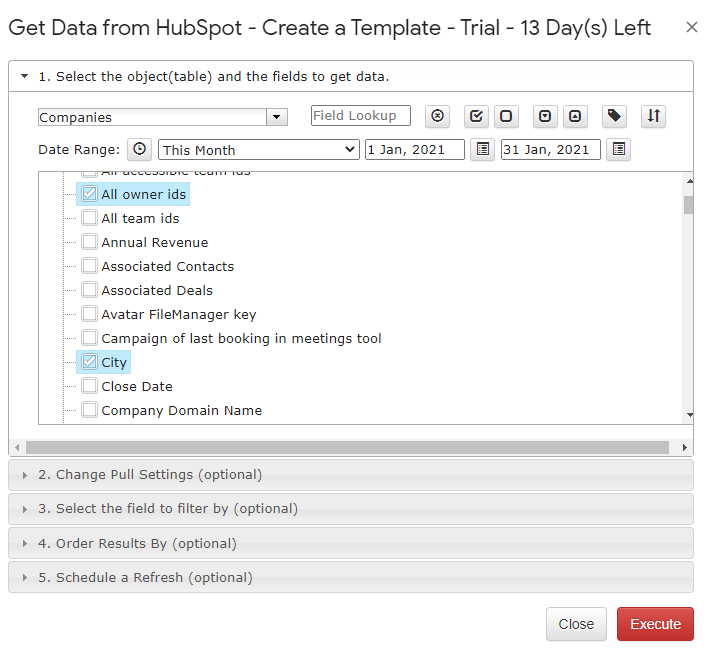Open the This Month date range dropdown
The width and height of the screenshot is (726, 652).
click(x=258, y=150)
